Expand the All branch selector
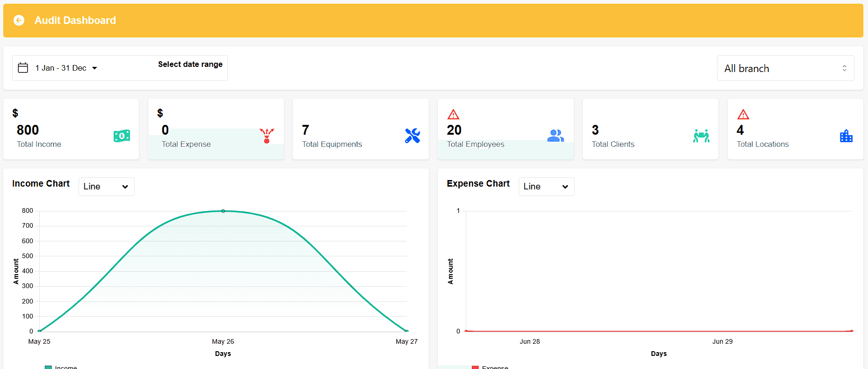This screenshot has height=369, width=868. click(x=785, y=68)
